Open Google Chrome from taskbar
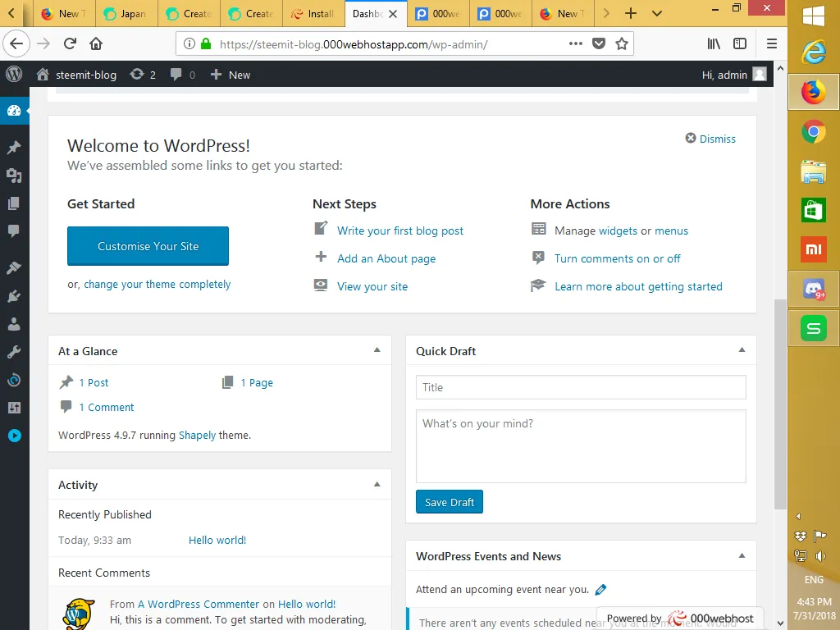 click(813, 131)
